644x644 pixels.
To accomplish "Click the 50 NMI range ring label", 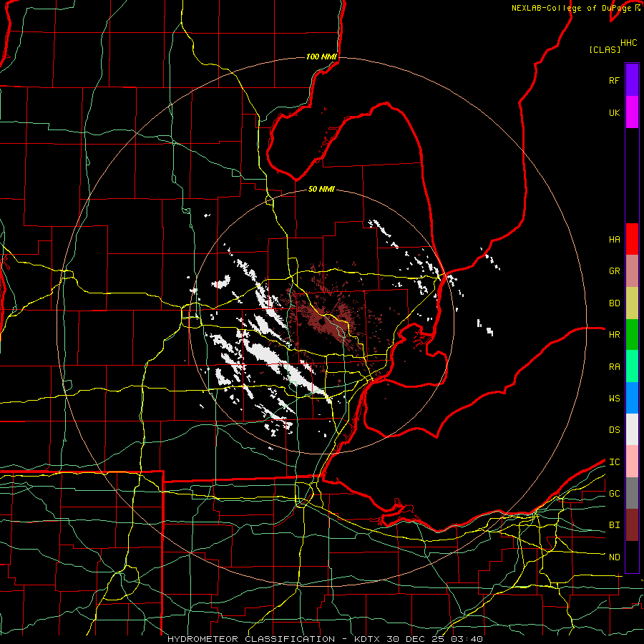I will (x=321, y=189).
